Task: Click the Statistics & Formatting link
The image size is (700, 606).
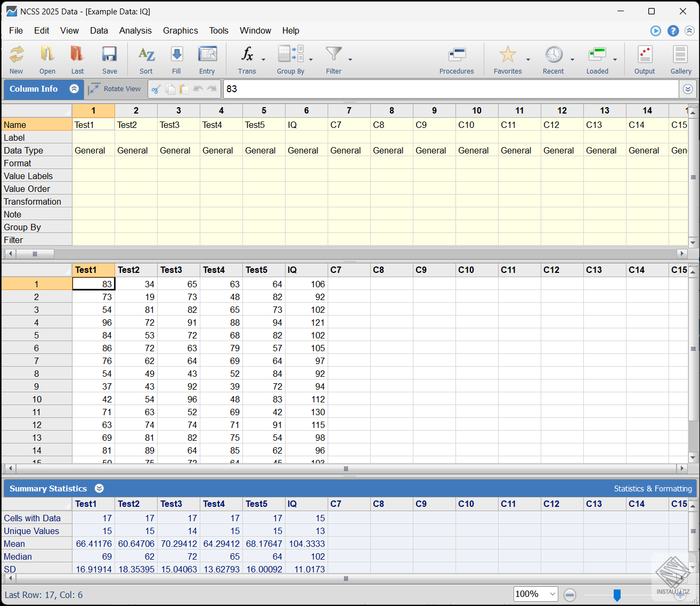Action: click(x=653, y=489)
